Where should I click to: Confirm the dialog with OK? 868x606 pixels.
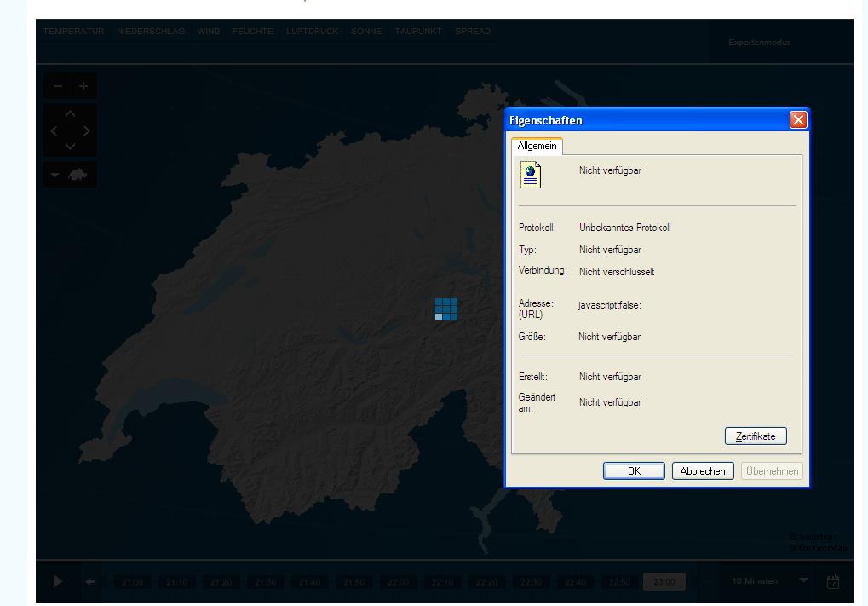coord(634,471)
